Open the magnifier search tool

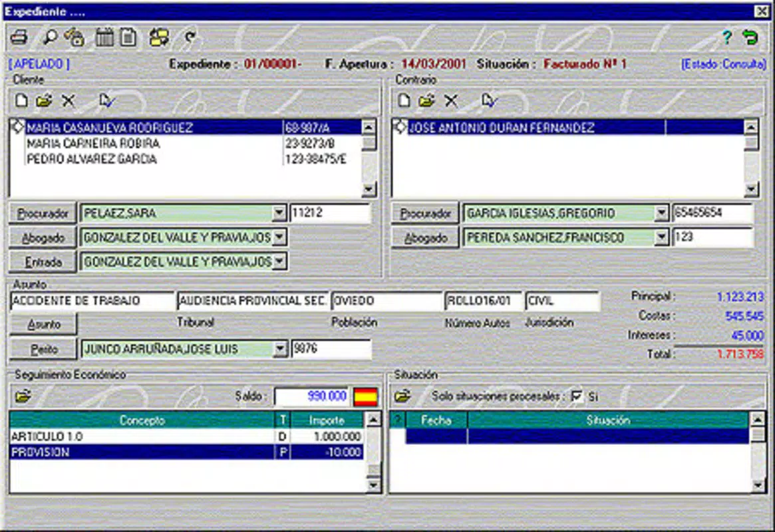[x=50, y=37]
